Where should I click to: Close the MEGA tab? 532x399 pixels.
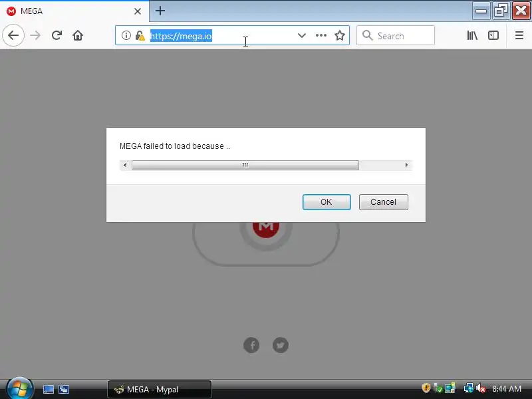(x=138, y=11)
